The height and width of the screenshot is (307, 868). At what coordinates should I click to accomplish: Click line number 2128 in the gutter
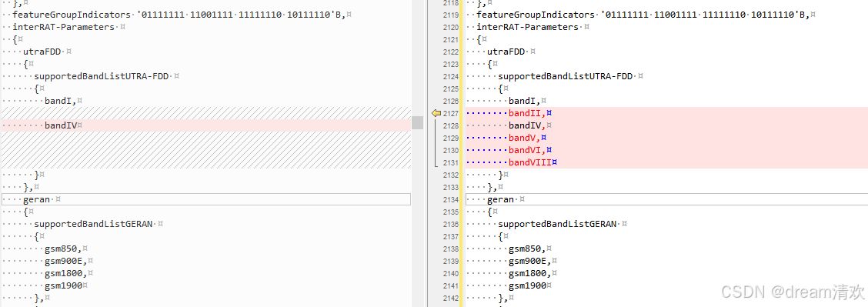pos(452,125)
